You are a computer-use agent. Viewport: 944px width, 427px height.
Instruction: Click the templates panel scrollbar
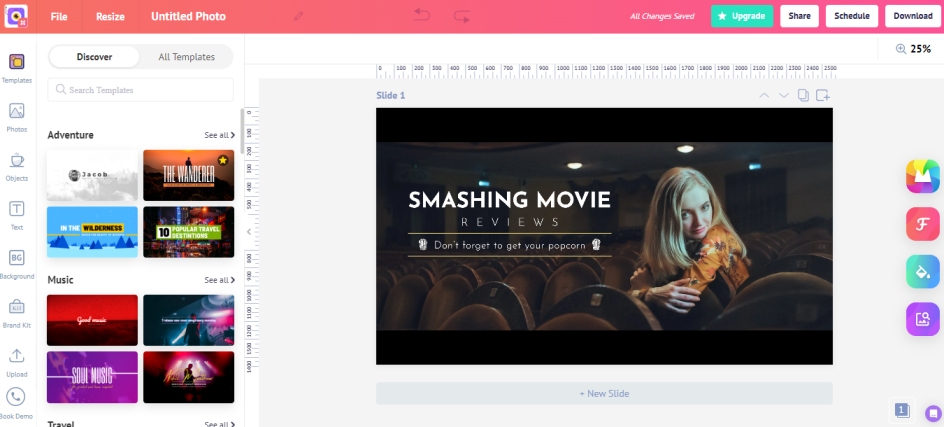242,131
